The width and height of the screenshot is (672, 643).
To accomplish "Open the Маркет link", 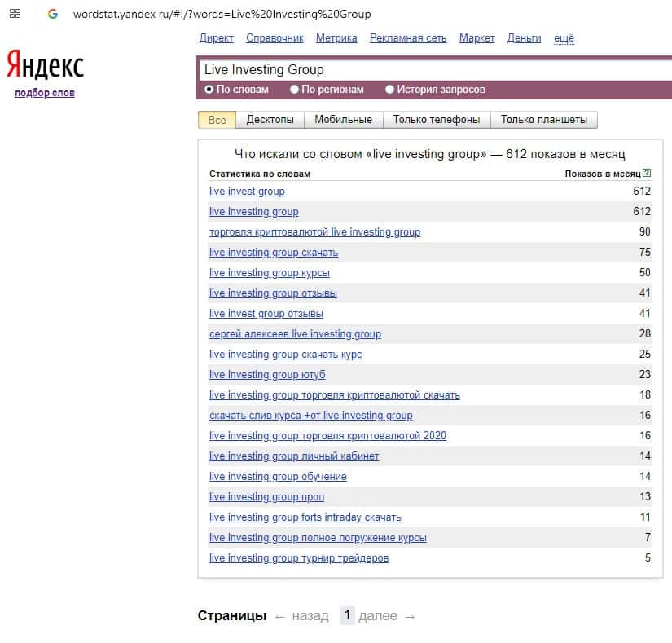I will pyautogui.click(x=477, y=38).
